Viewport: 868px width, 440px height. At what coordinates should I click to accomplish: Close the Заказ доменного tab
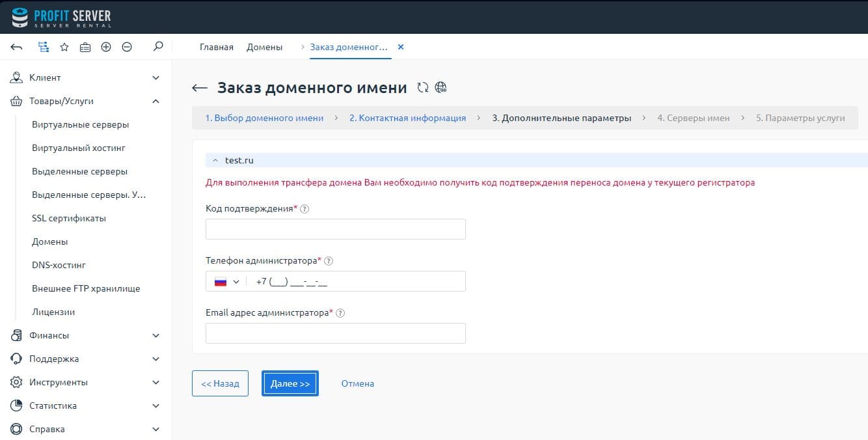(x=401, y=47)
